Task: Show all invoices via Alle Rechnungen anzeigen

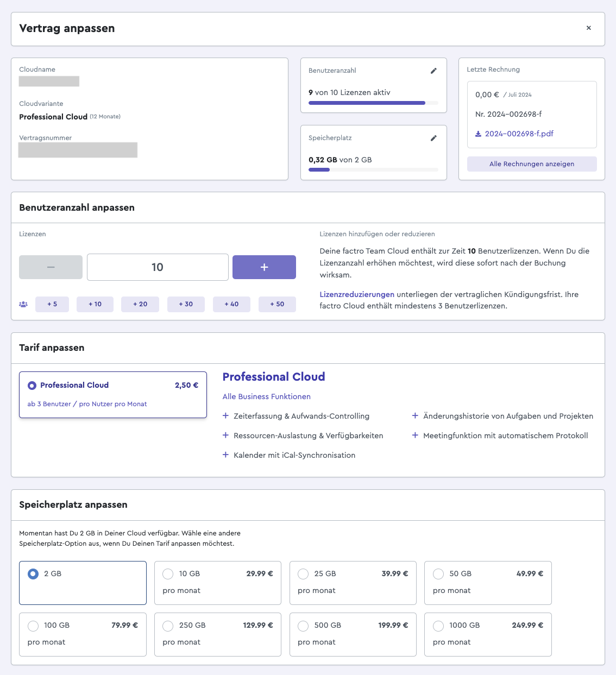Action: pyautogui.click(x=532, y=164)
